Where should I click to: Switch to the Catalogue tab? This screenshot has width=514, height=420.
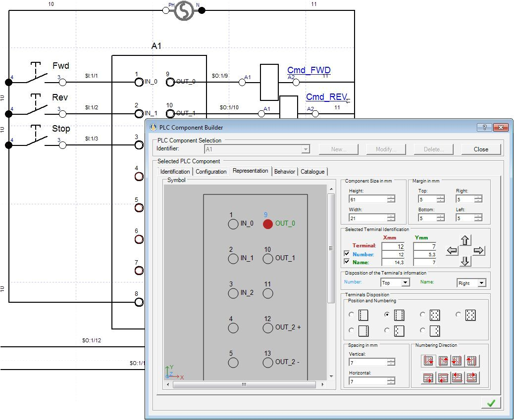(313, 171)
